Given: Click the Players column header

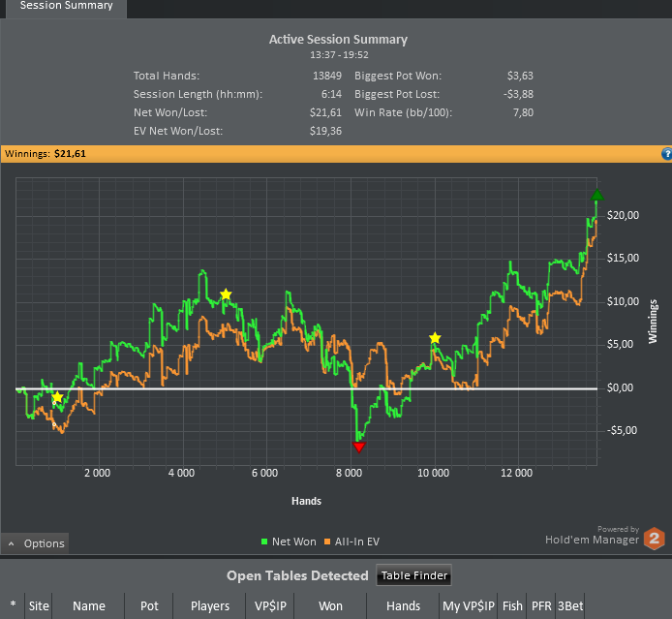Looking at the screenshot, I should 210,605.
